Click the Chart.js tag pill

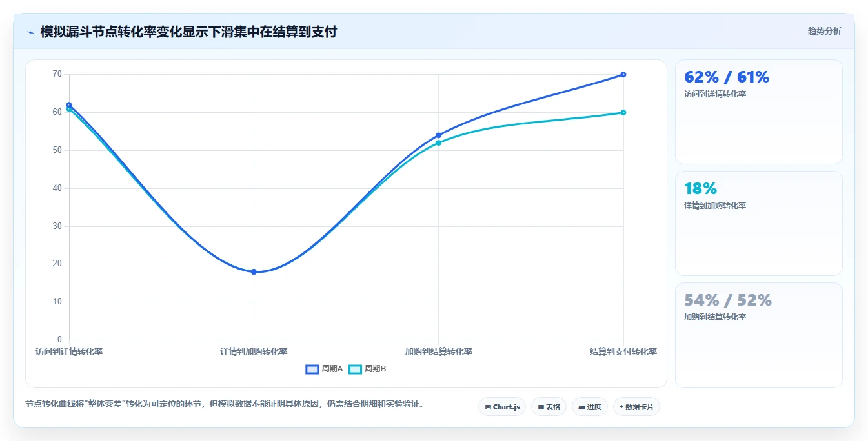(x=502, y=407)
